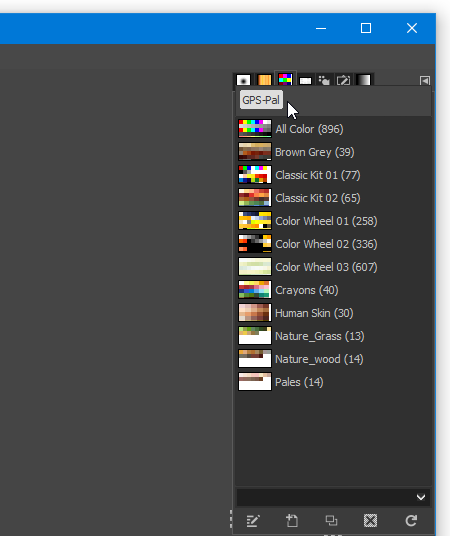Screen dimensions: 450x536
Task: Click the tag entry field at bottom
Action: (x=326, y=497)
